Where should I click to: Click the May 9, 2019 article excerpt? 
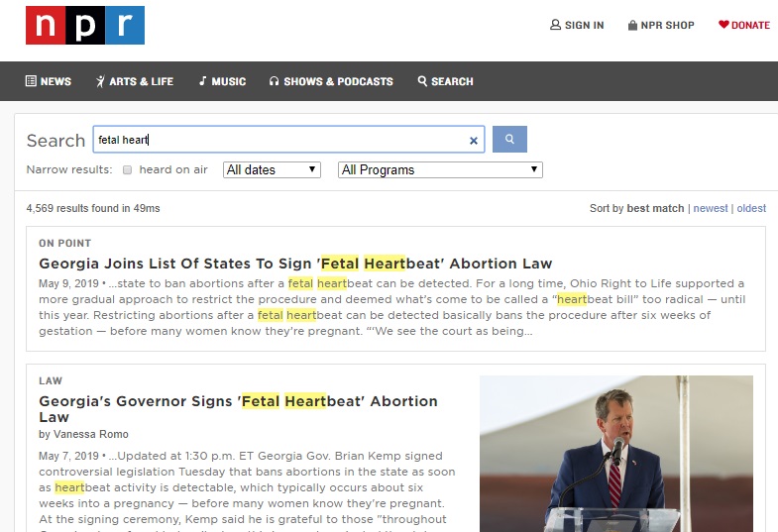(x=392, y=307)
